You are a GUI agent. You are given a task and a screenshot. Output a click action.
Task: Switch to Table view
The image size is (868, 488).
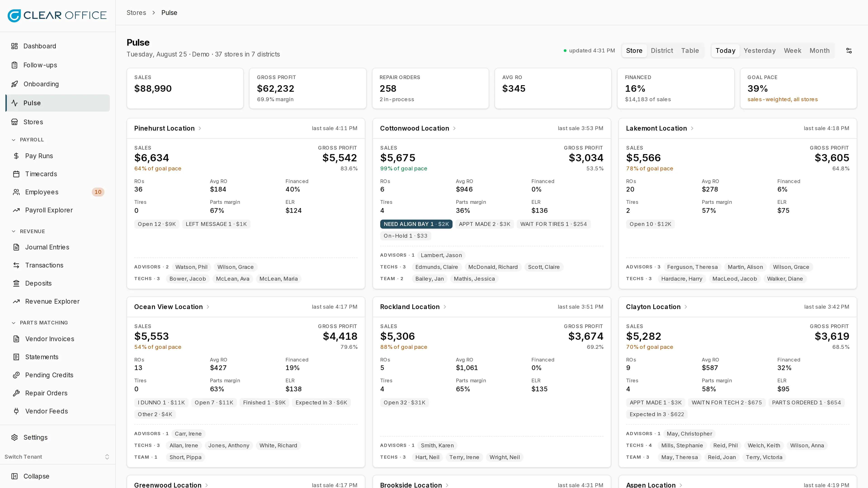click(x=690, y=51)
